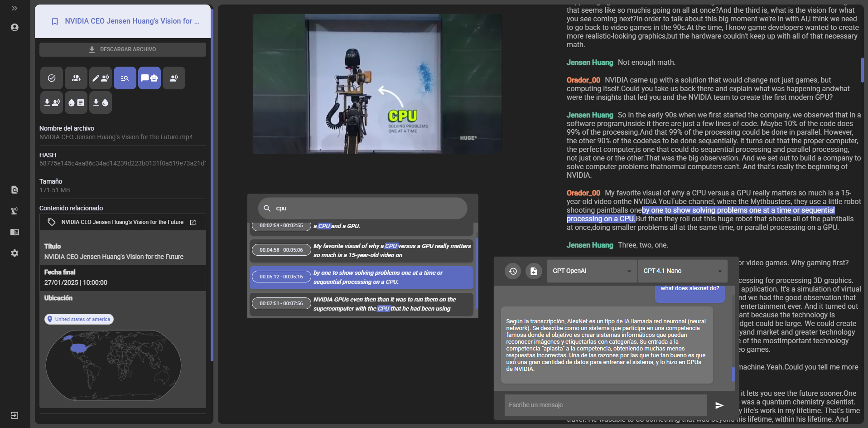Image resolution: width=868 pixels, height=428 pixels.
Task: Click the world map thumbnail
Action: tap(113, 365)
